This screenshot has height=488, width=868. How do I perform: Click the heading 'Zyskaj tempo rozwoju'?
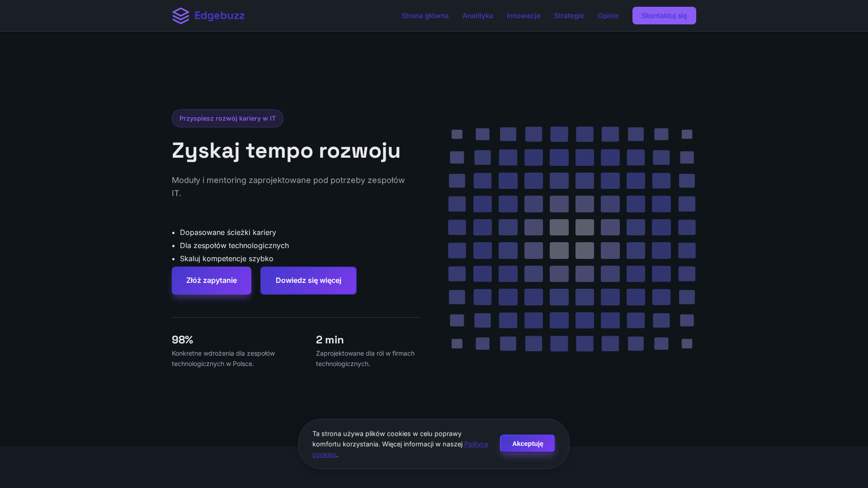(286, 150)
